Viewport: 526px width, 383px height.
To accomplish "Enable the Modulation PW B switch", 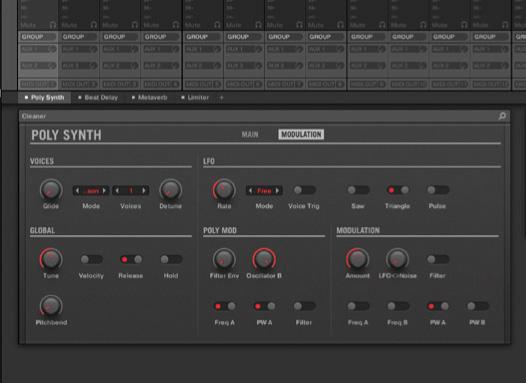I will point(477,306).
